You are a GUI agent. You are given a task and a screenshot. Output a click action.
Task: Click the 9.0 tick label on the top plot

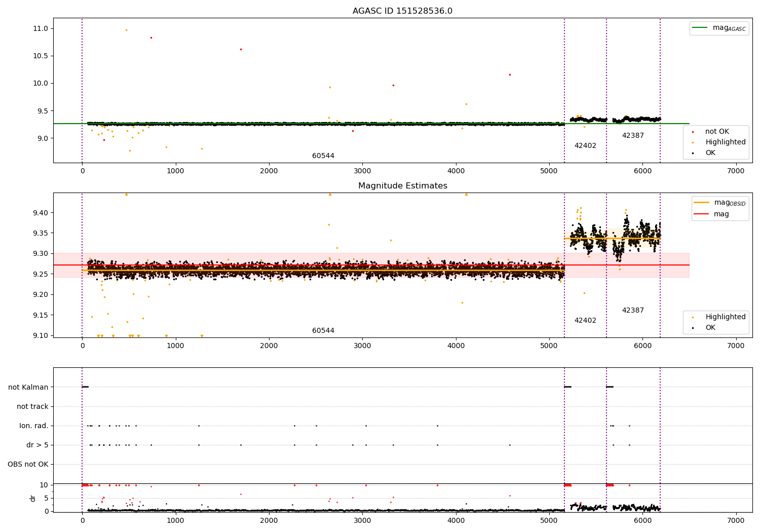43,138
